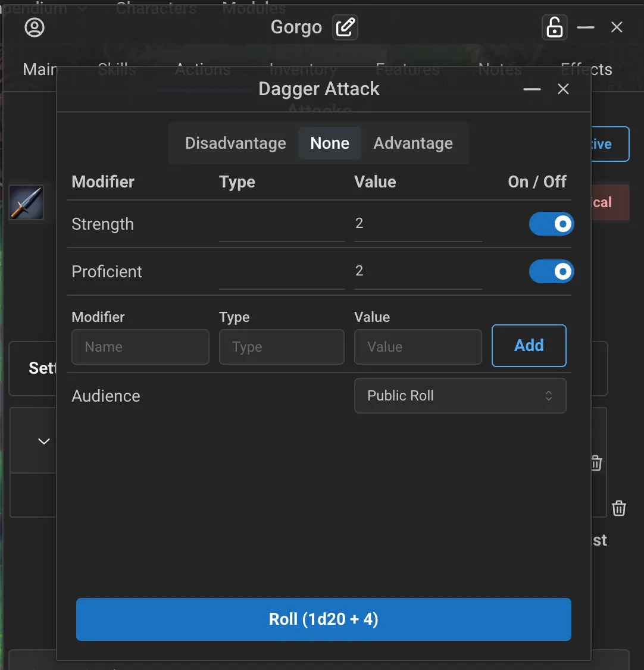Screen dimensions: 644x670
Task: Switch to the Main tab
Action: point(39,70)
